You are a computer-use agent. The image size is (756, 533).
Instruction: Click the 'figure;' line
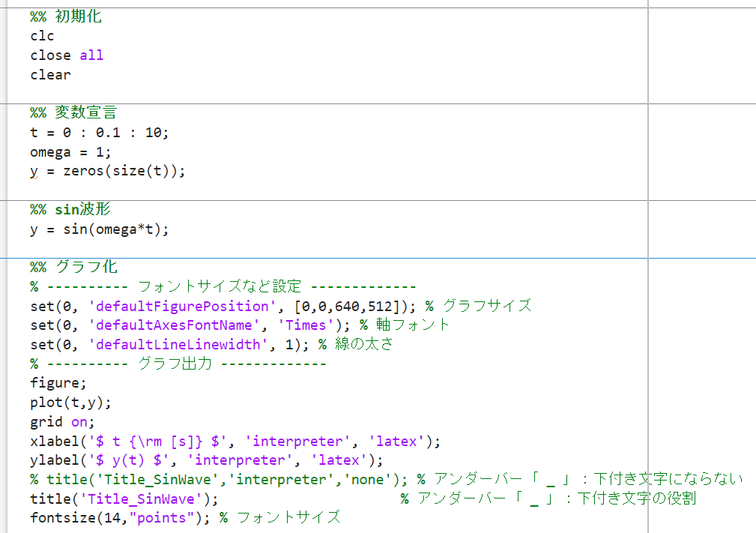coord(58,384)
